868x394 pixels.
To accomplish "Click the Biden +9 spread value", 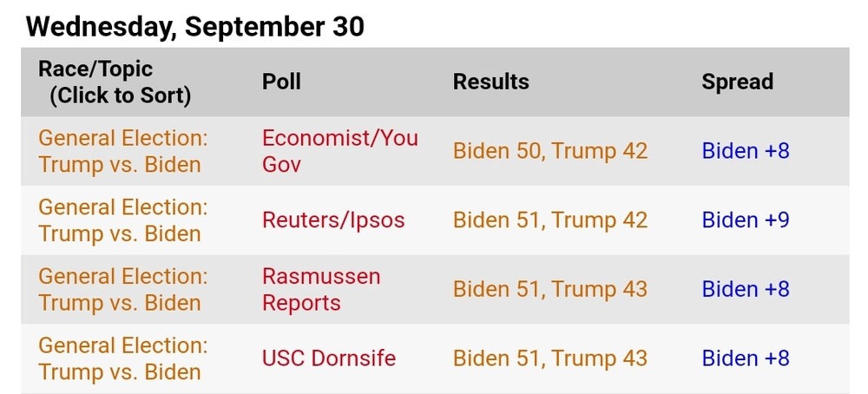I will [746, 220].
